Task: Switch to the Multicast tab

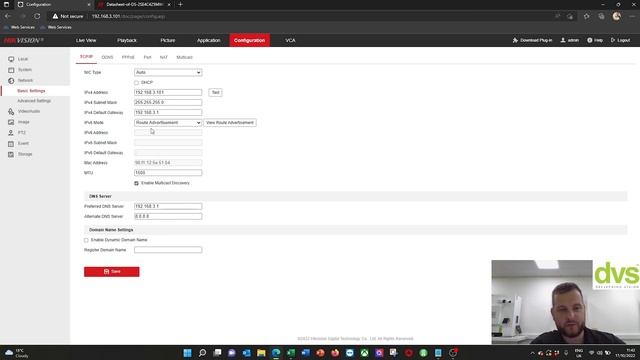Action: point(184,57)
